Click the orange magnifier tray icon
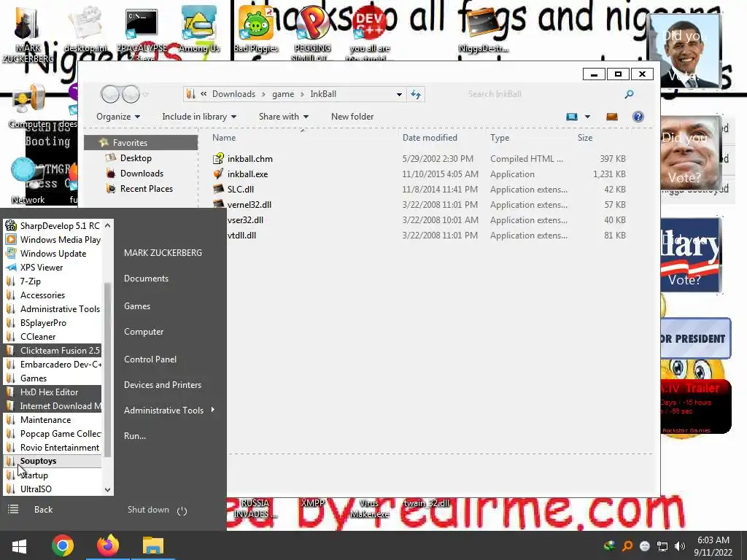 coord(627,546)
